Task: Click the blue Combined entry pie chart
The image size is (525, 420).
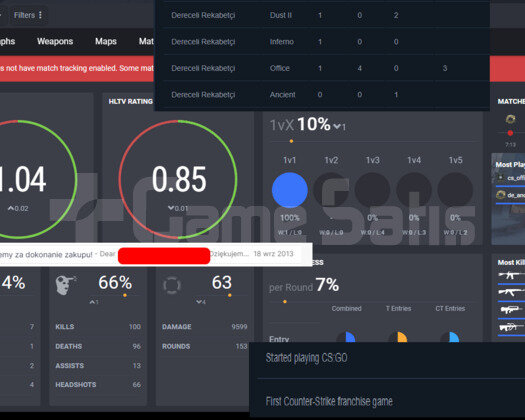Action: coord(346,337)
